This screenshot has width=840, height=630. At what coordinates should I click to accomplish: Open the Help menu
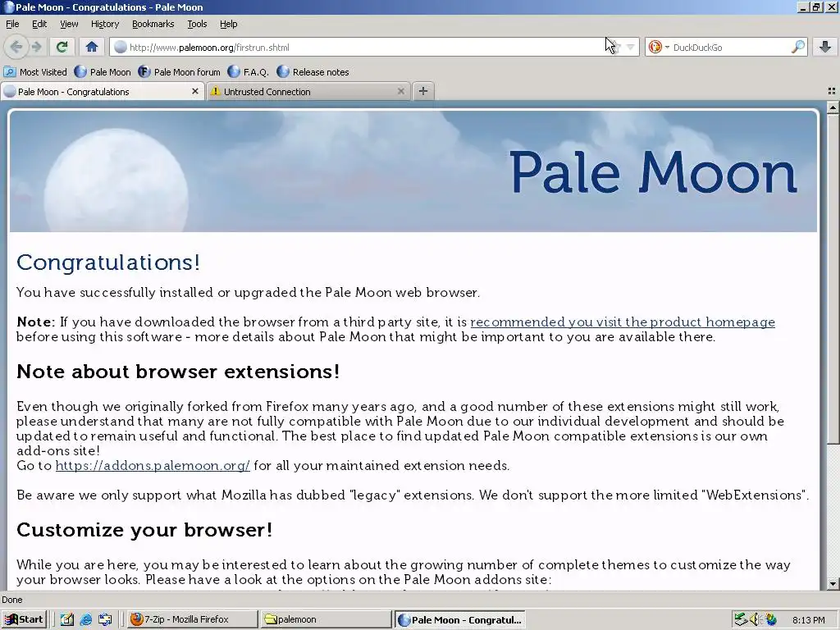coord(228,24)
